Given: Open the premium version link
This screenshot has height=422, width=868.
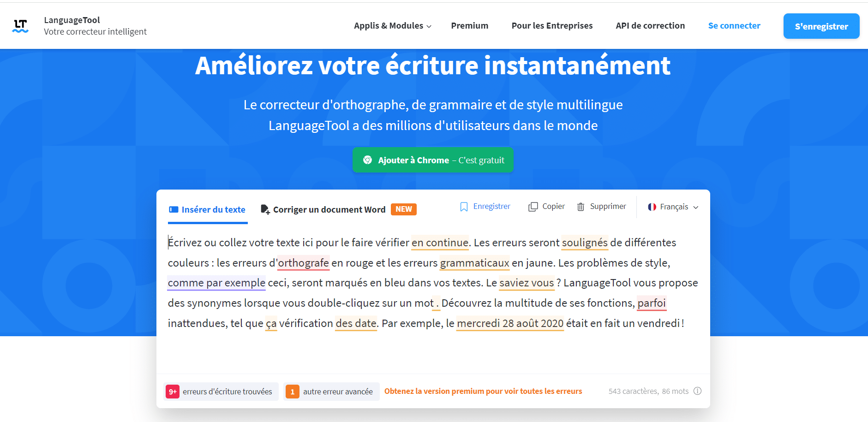Looking at the screenshot, I should click(483, 391).
